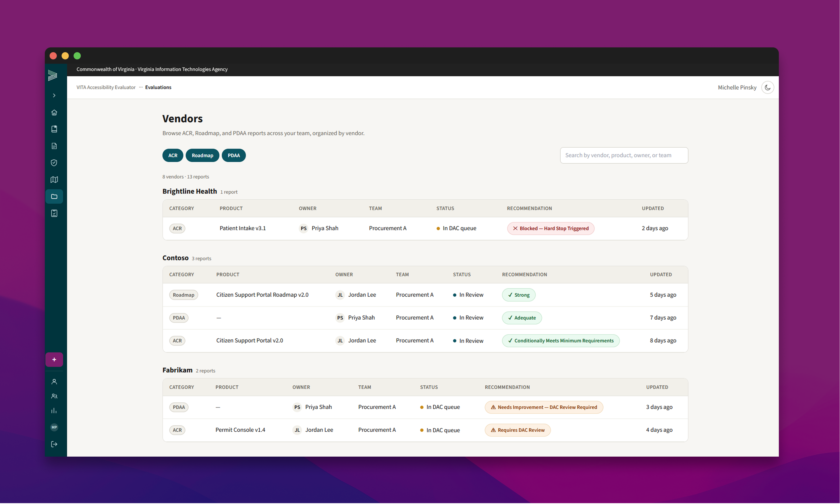
Task: Click VITA Accessibility Evaluator breadcrumb
Action: point(106,87)
